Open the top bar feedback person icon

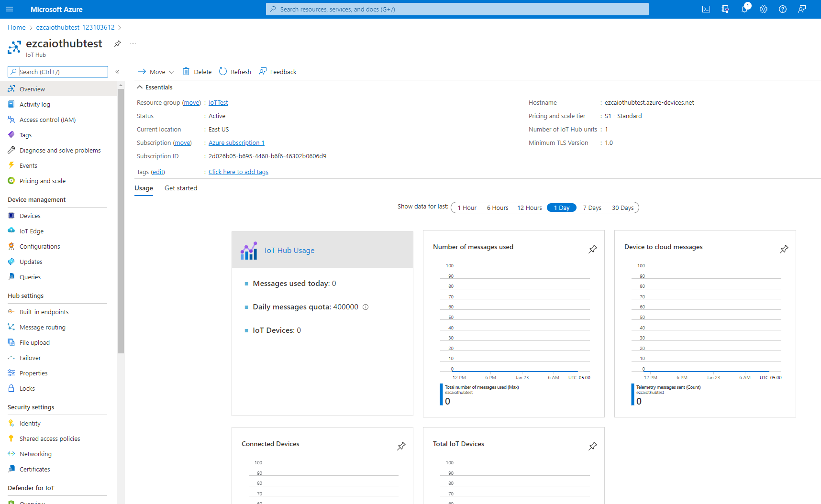[x=802, y=9]
